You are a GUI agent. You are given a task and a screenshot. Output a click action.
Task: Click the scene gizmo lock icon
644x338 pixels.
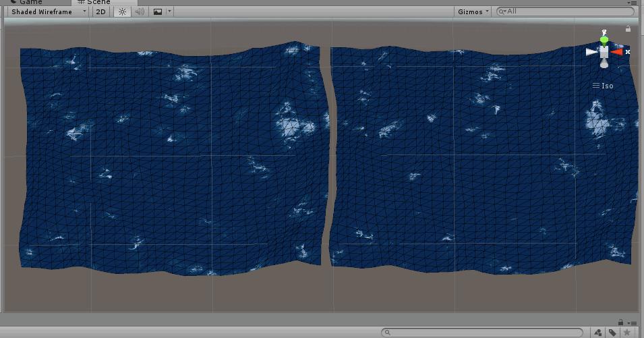pos(628,29)
